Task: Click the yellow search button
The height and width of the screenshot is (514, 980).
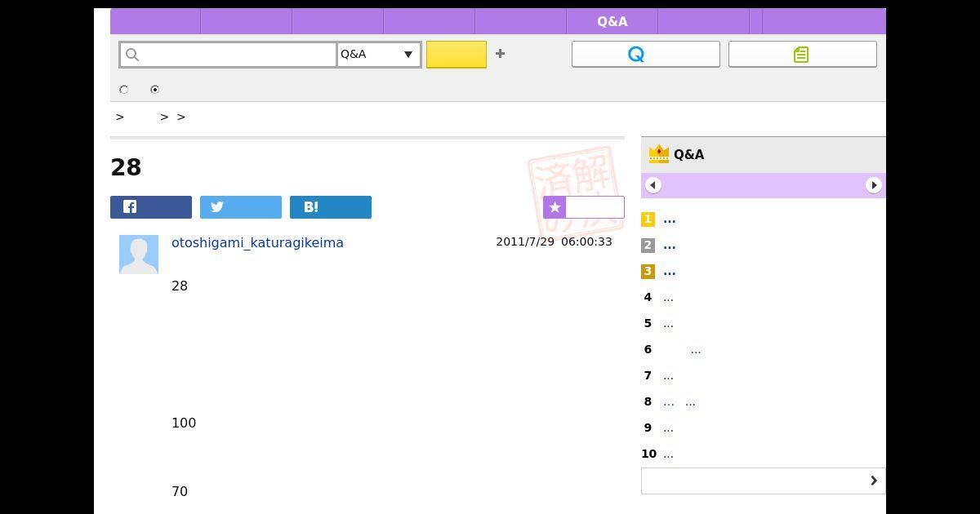Action: [457, 55]
